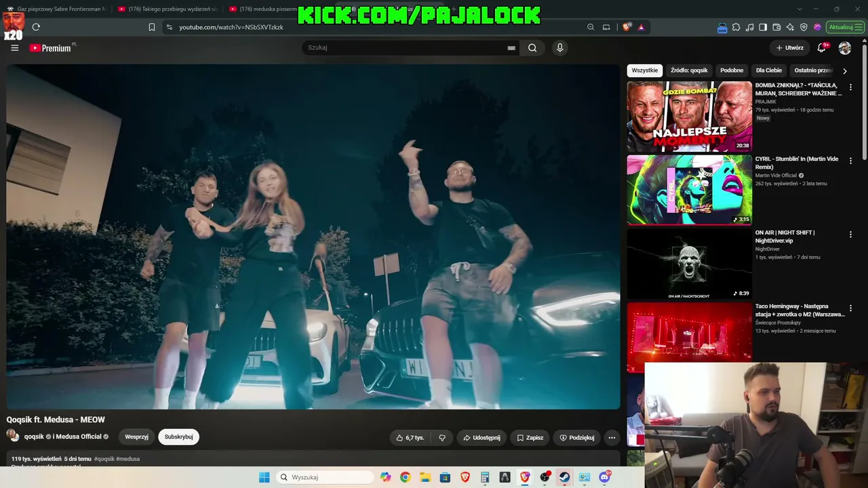
Task: Open more options for Taco Hemingway video
Action: 850,308
